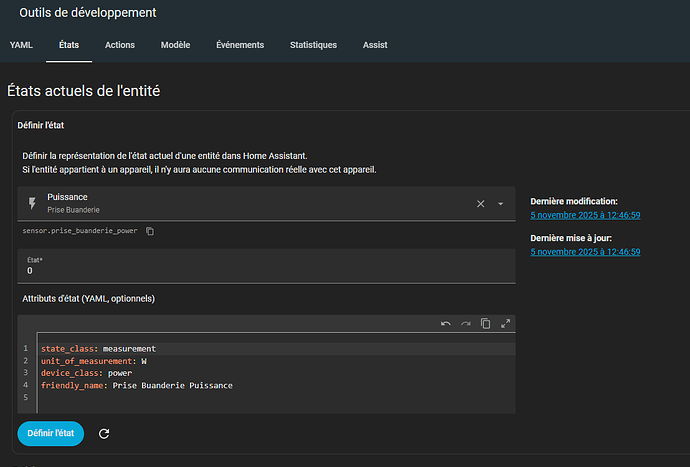Switch to the YAML tab
This screenshot has width=690, height=467.
tap(21, 45)
